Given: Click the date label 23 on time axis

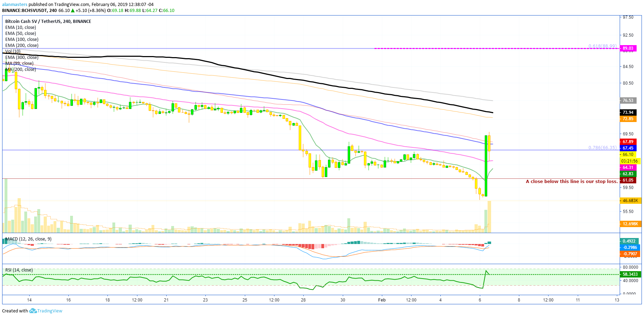Looking at the screenshot, I should click(x=205, y=300).
